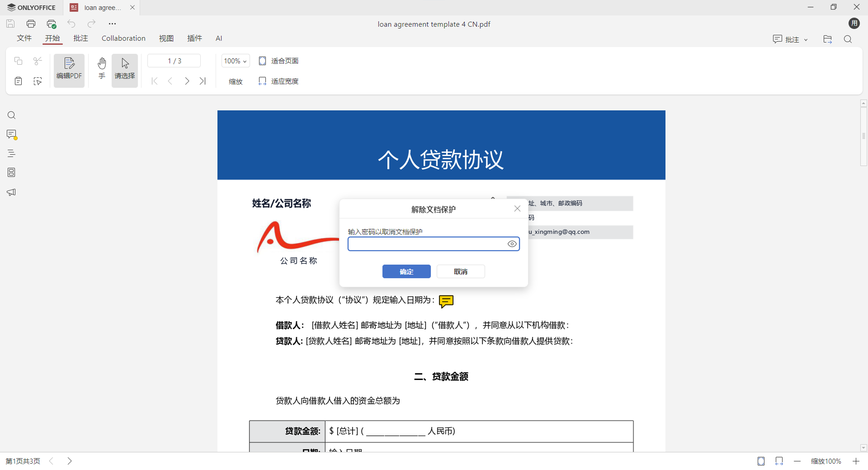Cancel the unlock dialog via 取消
Image resolution: width=868 pixels, height=470 pixels.
pos(461,271)
